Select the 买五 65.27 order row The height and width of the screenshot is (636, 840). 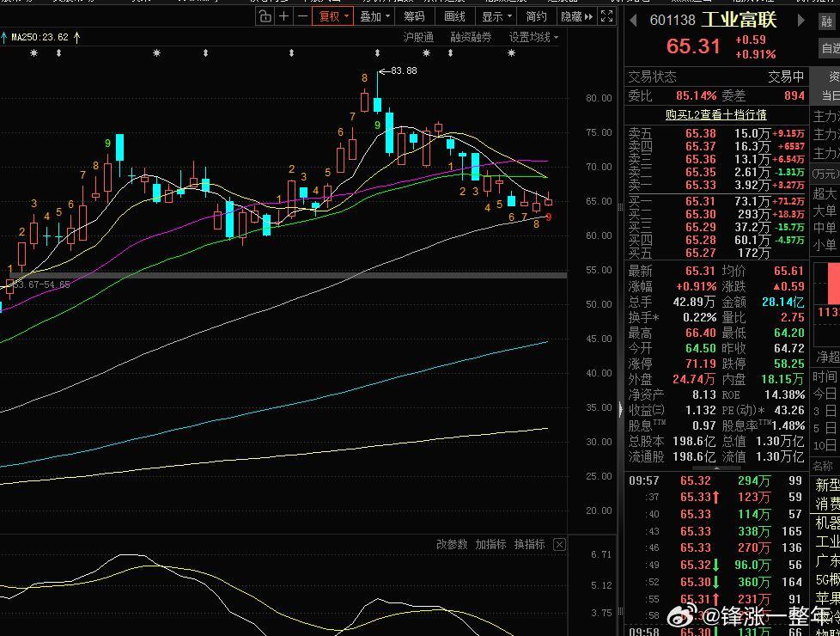coord(716,253)
